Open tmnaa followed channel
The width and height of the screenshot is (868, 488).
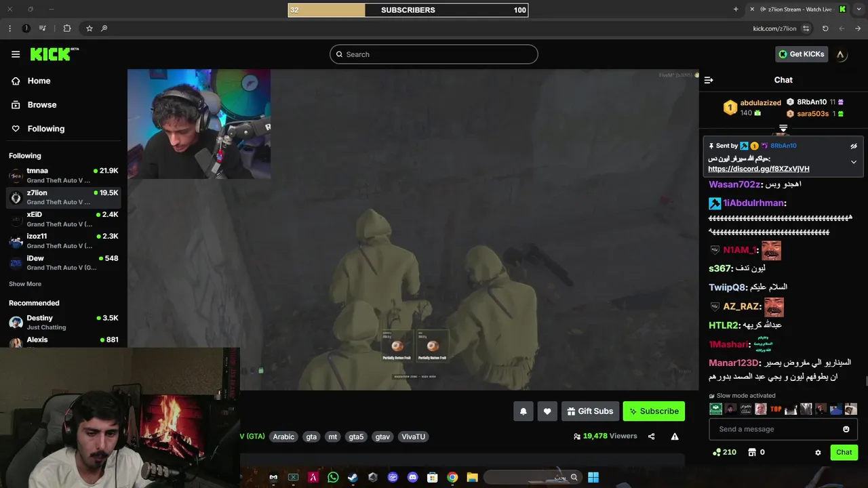(64, 176)
